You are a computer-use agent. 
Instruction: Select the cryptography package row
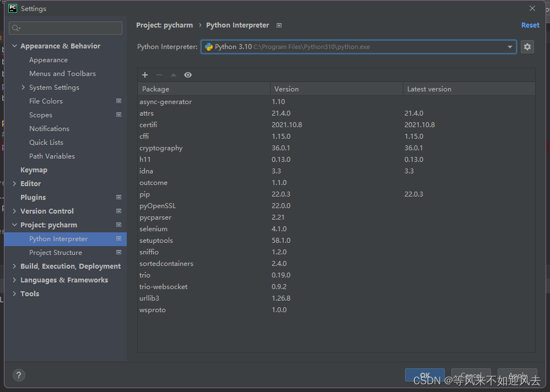[x=336, y=148]
